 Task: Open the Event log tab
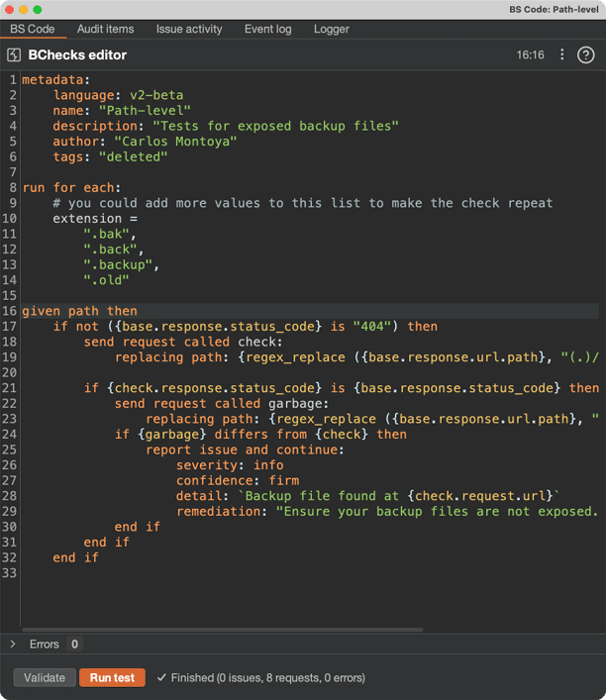[267, 30]
